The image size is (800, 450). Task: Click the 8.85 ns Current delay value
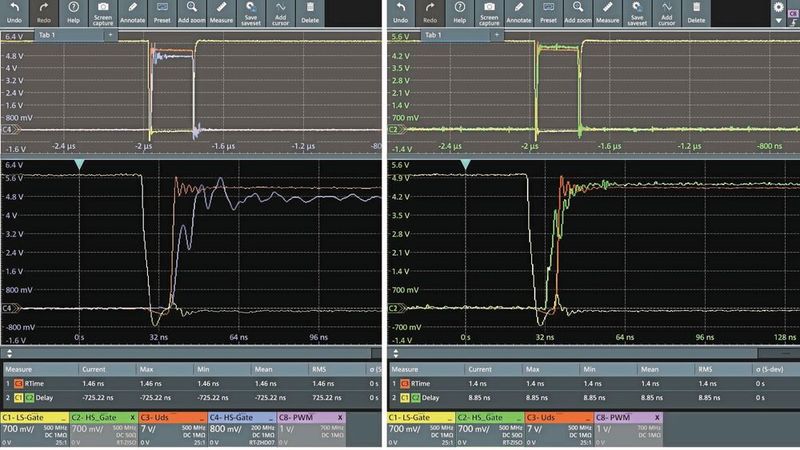coord(479,397)
